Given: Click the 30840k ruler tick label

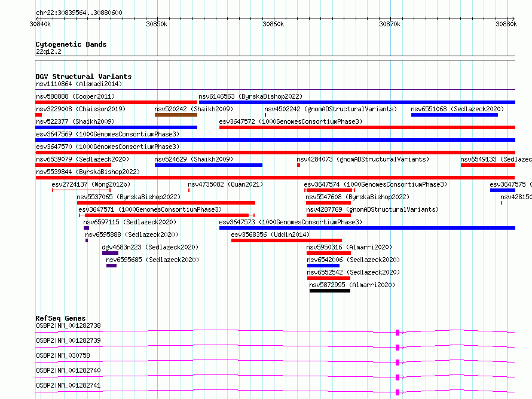Looking at the screenshot, I should click(41, 24).
